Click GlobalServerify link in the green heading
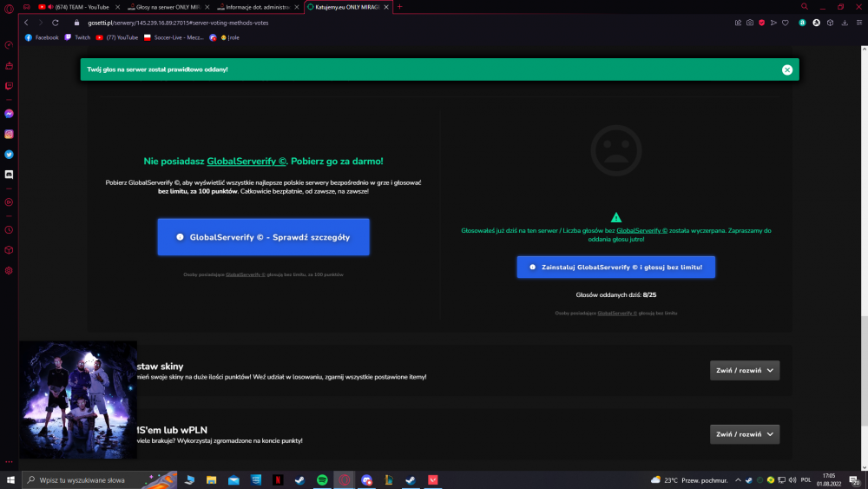This screenshot has height=489, width=868. point(247,162)
